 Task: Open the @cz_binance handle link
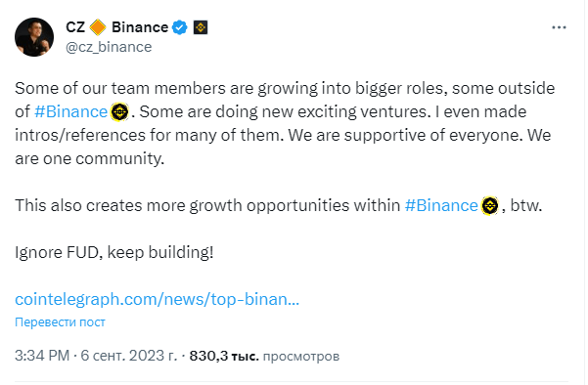point(109,47)
